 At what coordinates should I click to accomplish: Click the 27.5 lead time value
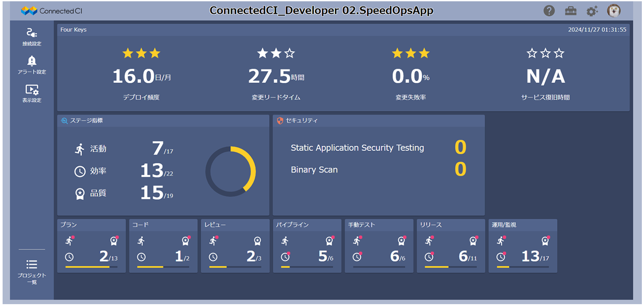point(276,77)
